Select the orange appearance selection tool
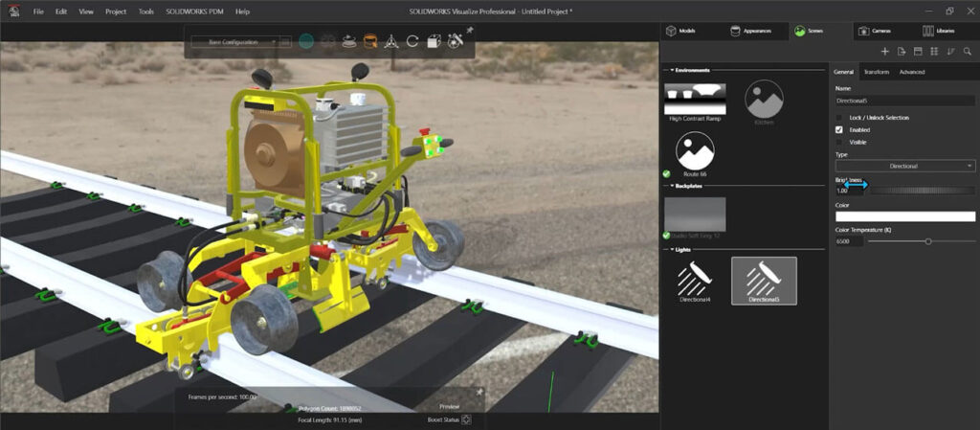The width and height of the screenshot is (980, 430). [370, 42]
